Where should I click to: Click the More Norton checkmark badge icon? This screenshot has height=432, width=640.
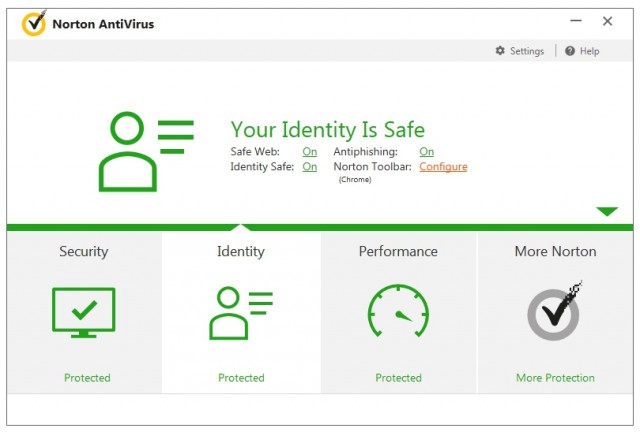click(x=555, y=312)
